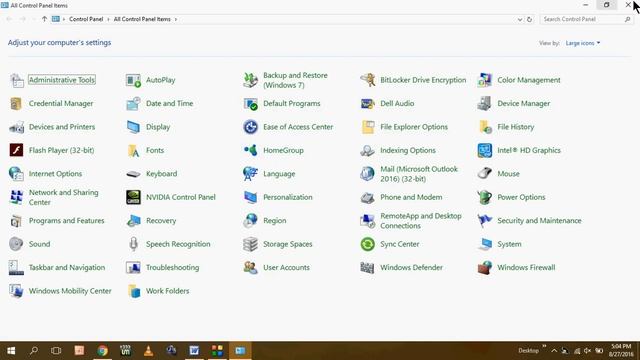Expand the chevron after All Control Panel Items
This screenshot has width=640, height=360.
point(176,19)
